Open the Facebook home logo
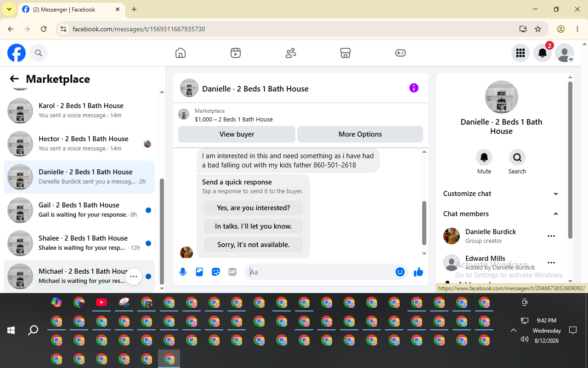 point(17,53)
